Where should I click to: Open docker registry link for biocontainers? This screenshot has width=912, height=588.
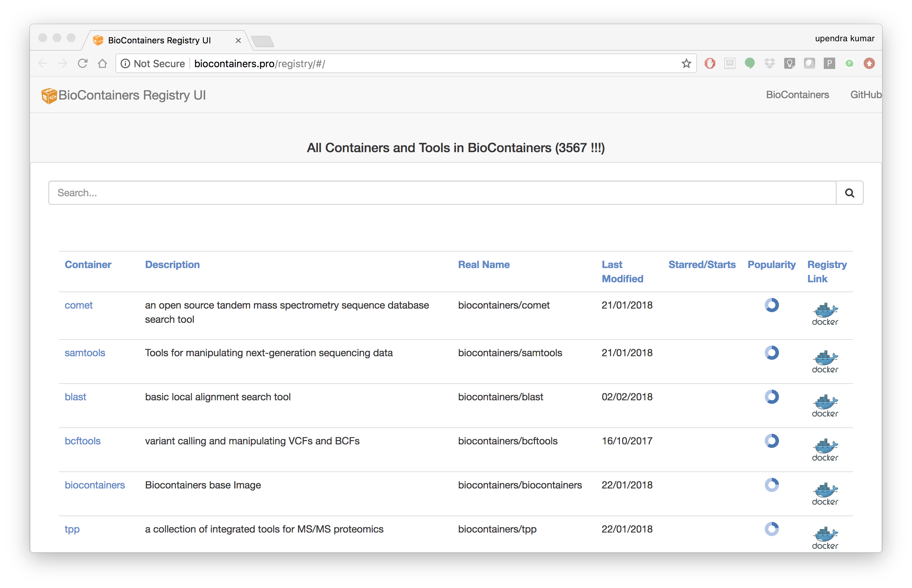pyautogui.click(x=824, y=494)
